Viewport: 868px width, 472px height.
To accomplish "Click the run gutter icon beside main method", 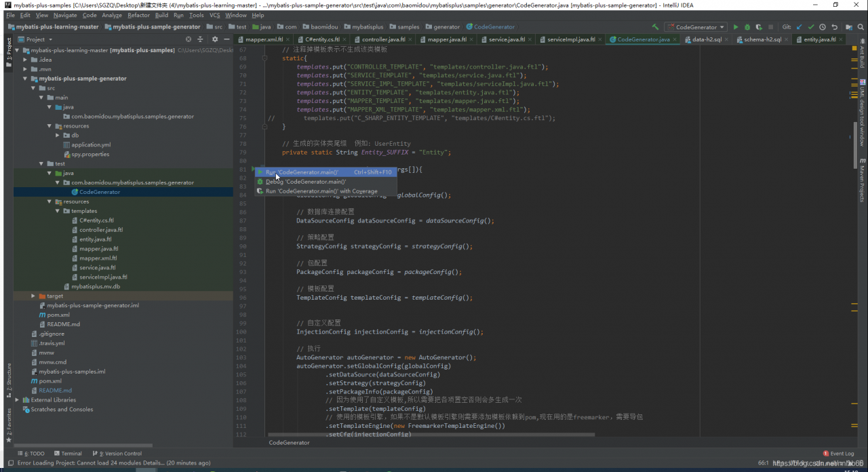I will (254, 170).
